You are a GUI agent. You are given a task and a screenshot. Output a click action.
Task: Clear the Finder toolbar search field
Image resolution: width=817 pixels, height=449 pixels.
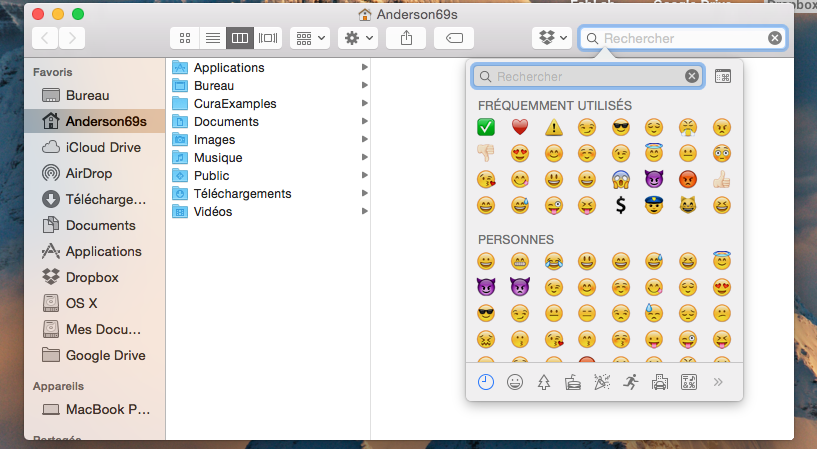[x=775, y=38]
